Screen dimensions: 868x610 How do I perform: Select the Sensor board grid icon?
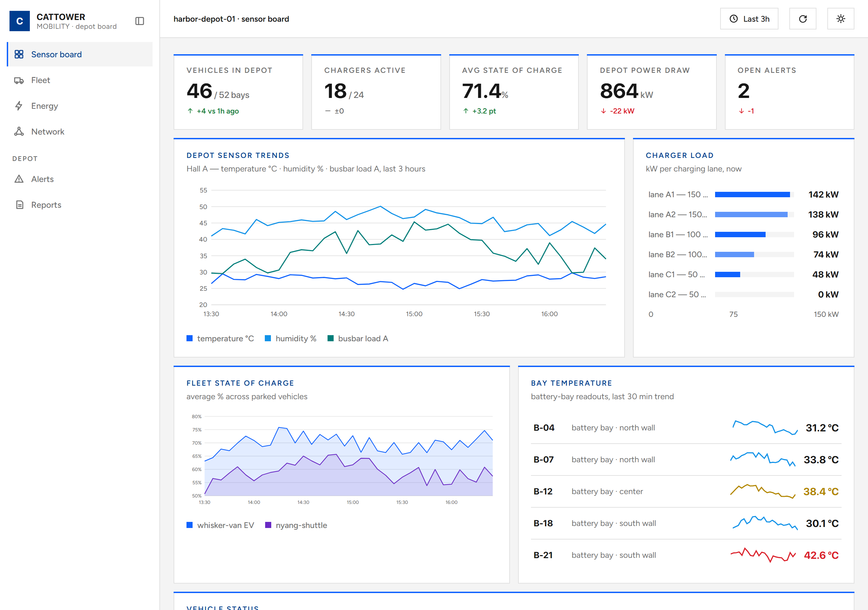tap(19, 55)
